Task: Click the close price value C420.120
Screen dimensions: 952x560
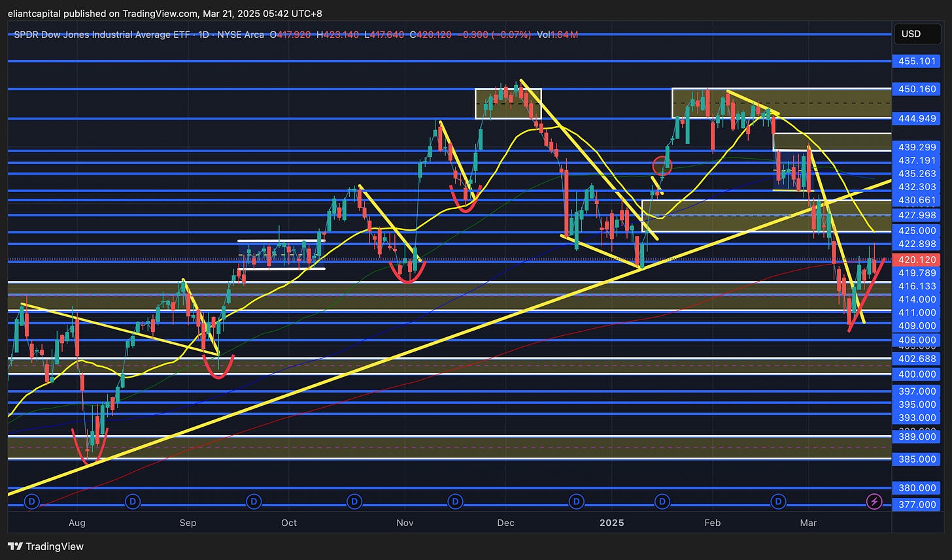Action: coord(431,34)
